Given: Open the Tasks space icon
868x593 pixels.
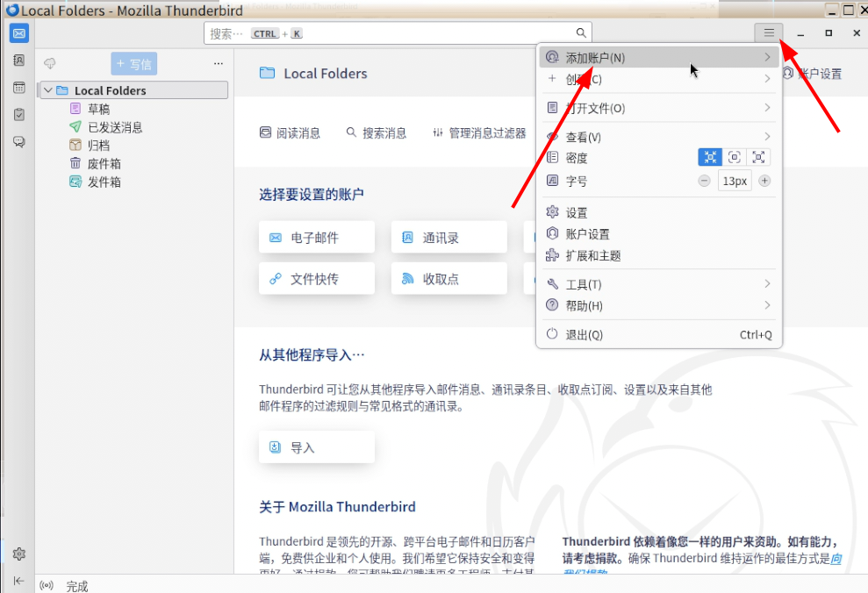Looking at the screenshot, I should point(18,115).
